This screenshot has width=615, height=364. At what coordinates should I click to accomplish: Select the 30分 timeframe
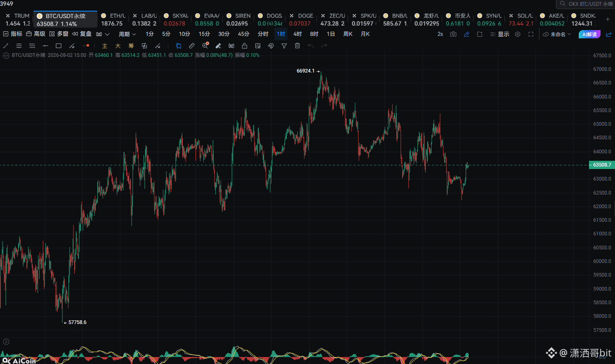click(x=224, y=34)
